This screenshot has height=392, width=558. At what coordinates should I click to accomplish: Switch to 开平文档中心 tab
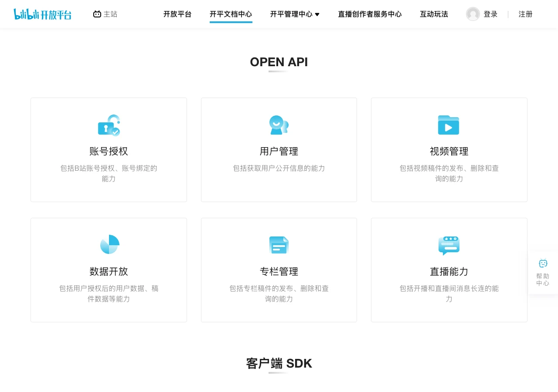231,14
